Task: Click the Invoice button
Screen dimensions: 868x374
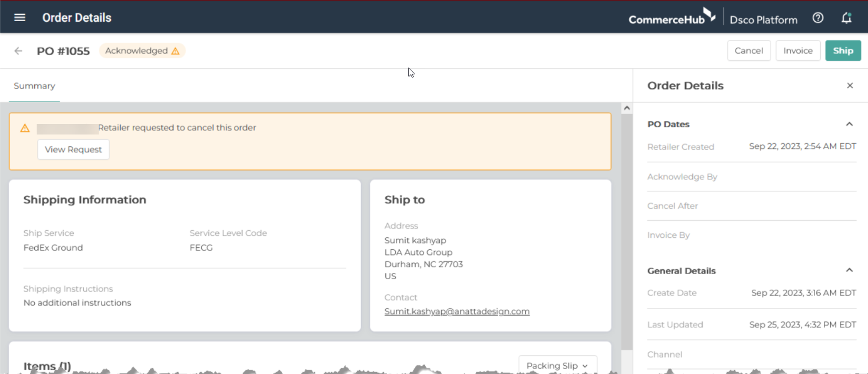Action: (798, 51)
